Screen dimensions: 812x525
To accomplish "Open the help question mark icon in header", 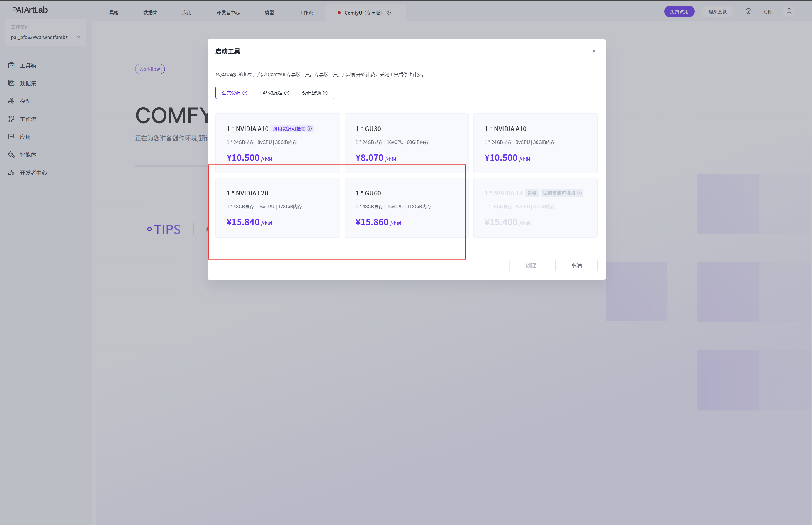I will 748,11.
